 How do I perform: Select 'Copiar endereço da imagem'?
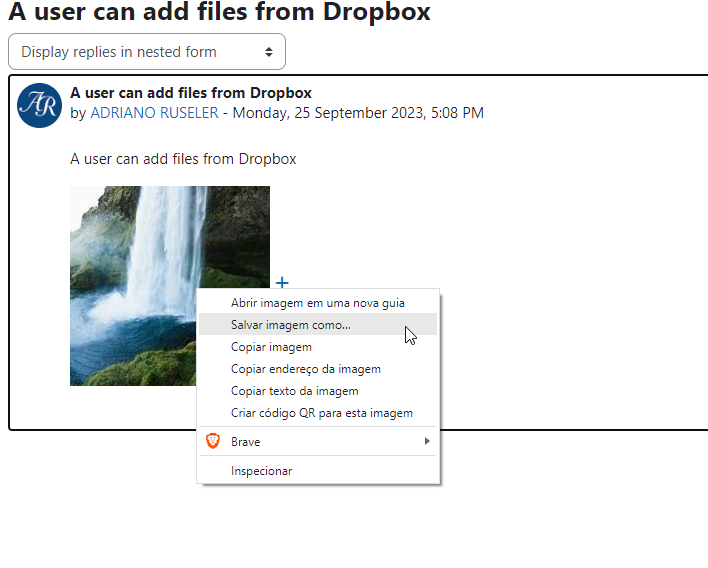(x=318, y=369)
